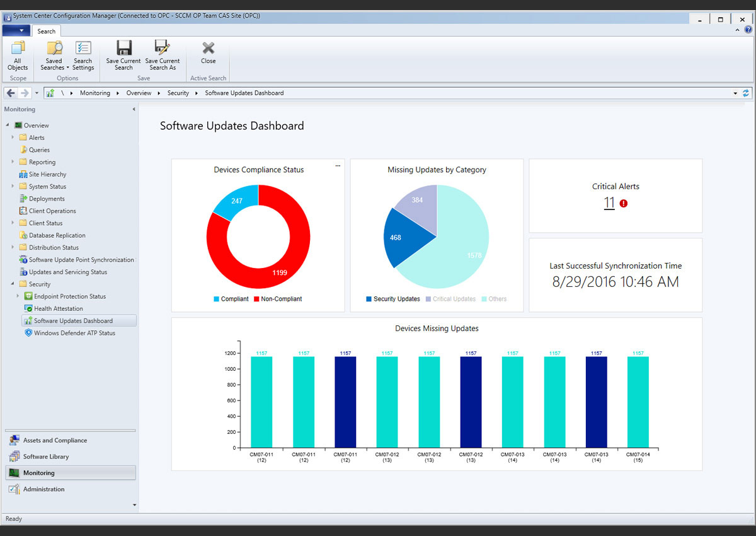
Task: Open the address bar history dropdown
Action: [735, 93]
